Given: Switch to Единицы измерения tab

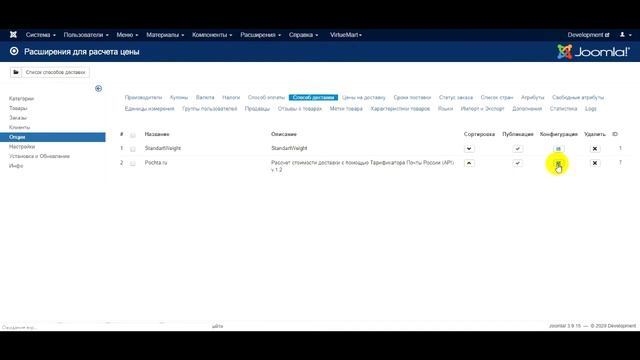Looking at the screenshot, I should [x=149, y=109].
